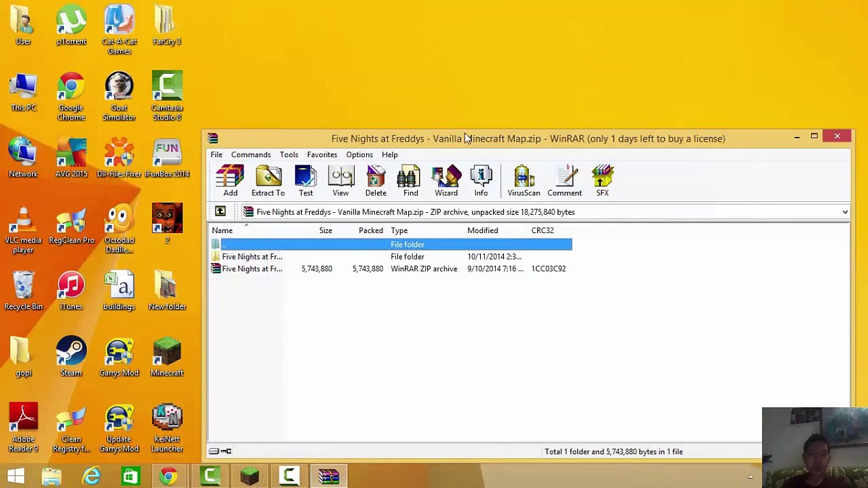
Task: Click the View file icon
Action: click(340, 181)
